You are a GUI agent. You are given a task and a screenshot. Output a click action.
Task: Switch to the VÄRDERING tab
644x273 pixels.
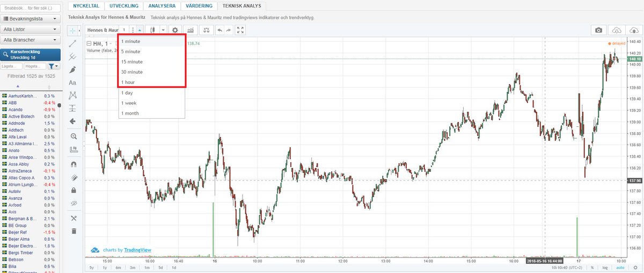pos(200,5)
